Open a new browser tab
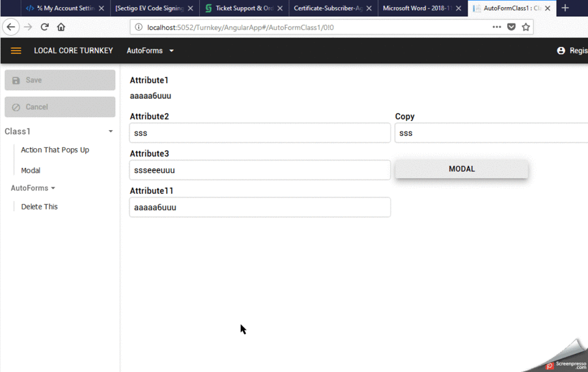588x372 pixels. (x=565, y=8)
